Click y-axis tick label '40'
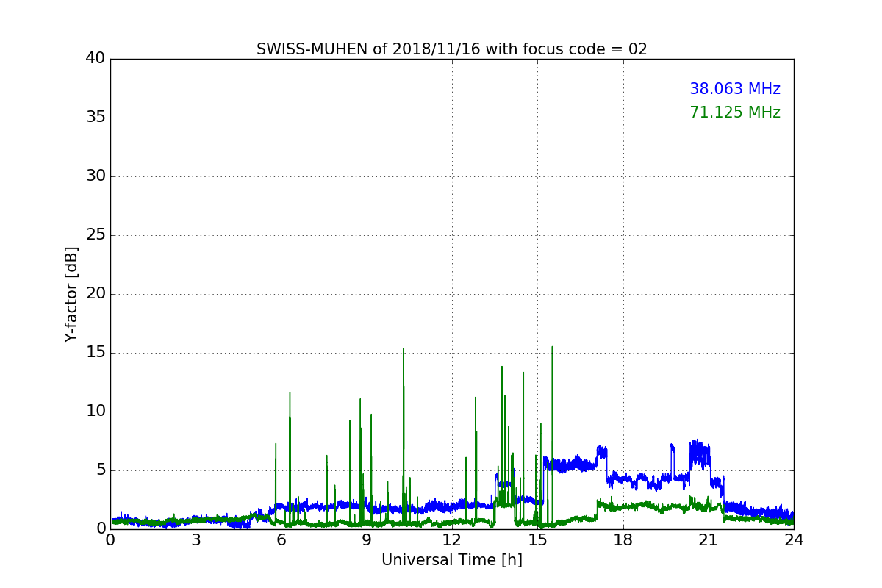 coord(96,59)
